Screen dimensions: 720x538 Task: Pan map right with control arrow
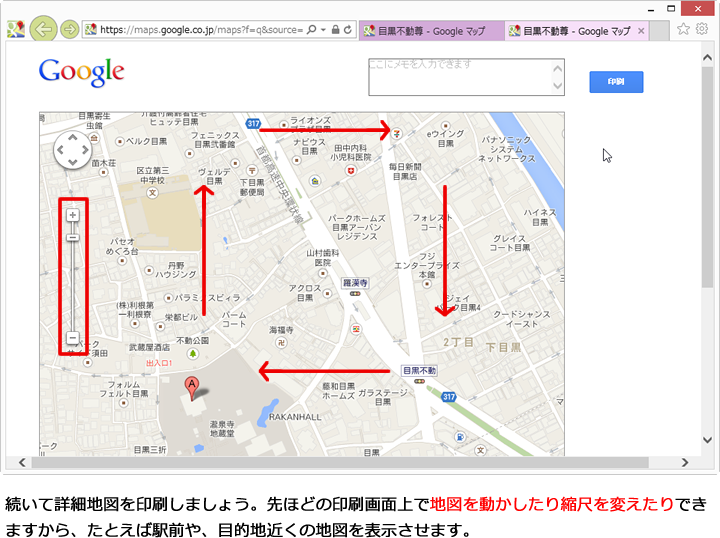pyautogui.click(x=85, y=150)
